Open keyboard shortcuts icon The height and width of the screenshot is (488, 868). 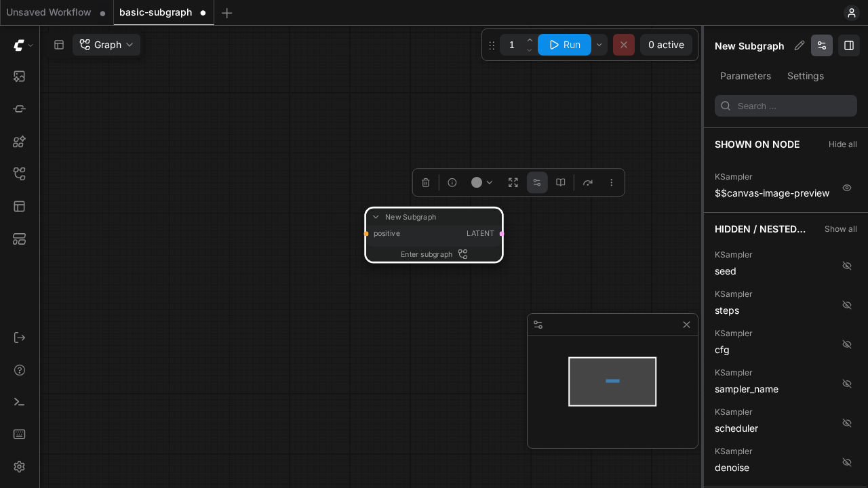(20, 434)
